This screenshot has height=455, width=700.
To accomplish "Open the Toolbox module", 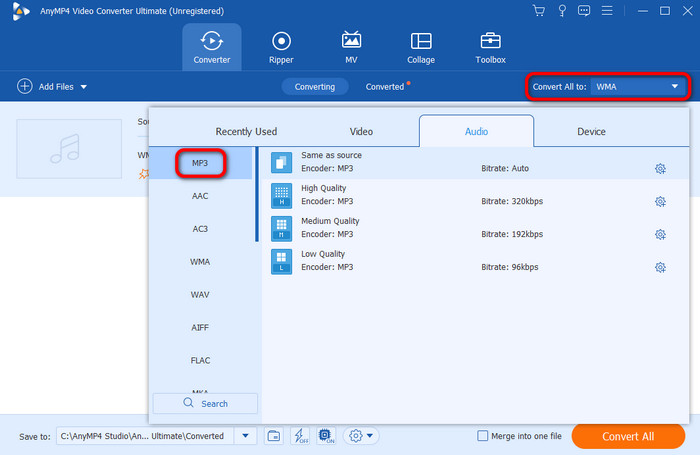I will [491, 47].
